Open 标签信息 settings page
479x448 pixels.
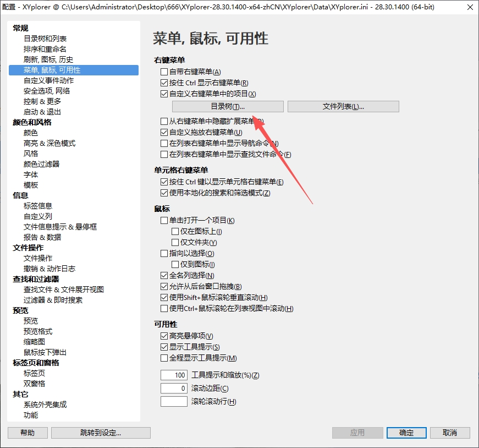click(38, 206)
